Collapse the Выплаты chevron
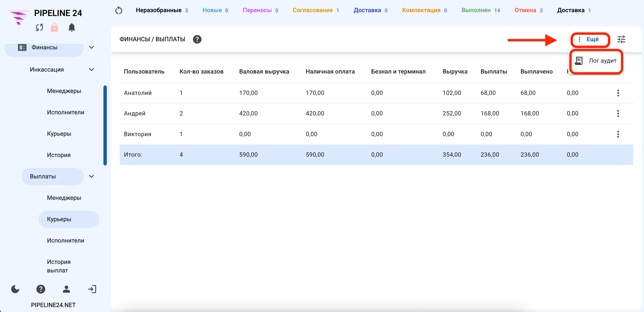This screenshot has width=644, height=312. pyautogui.click(x=91, y=176)
